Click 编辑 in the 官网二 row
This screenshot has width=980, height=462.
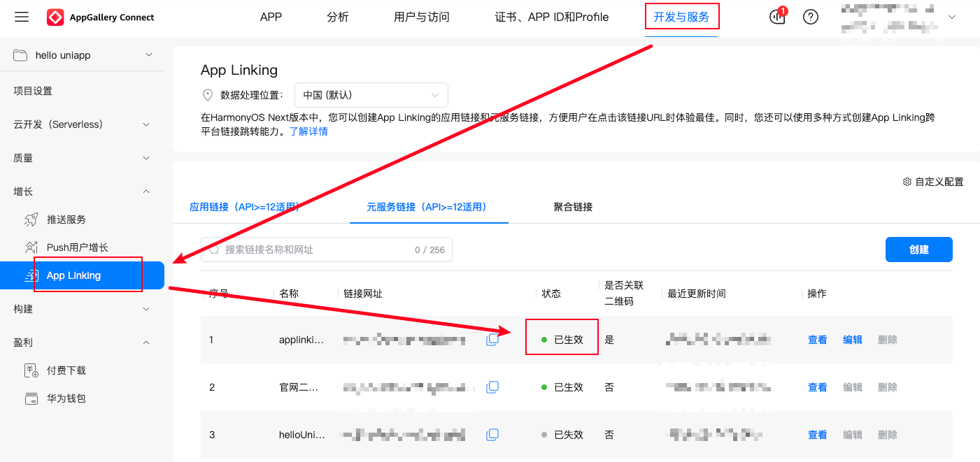(x=853, y=387)
